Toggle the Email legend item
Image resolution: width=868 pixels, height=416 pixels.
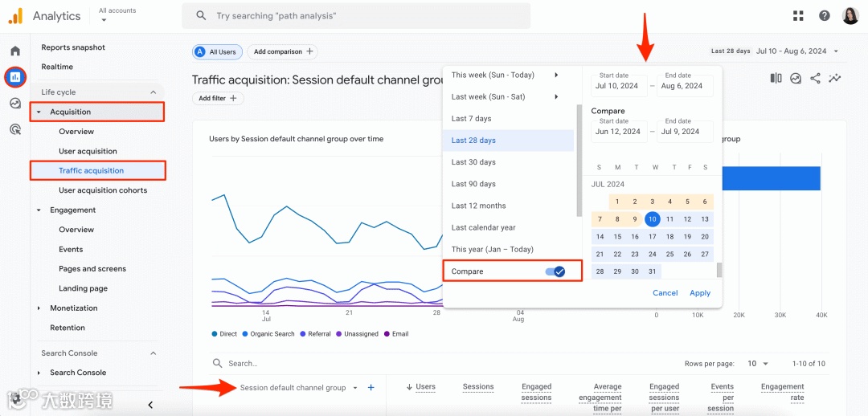tap(395, 334)
